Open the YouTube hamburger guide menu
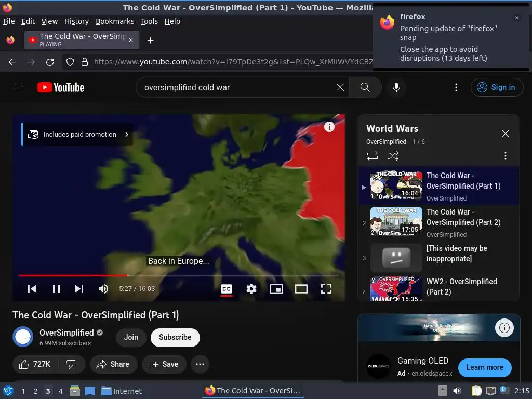 [x=19, y=87]
